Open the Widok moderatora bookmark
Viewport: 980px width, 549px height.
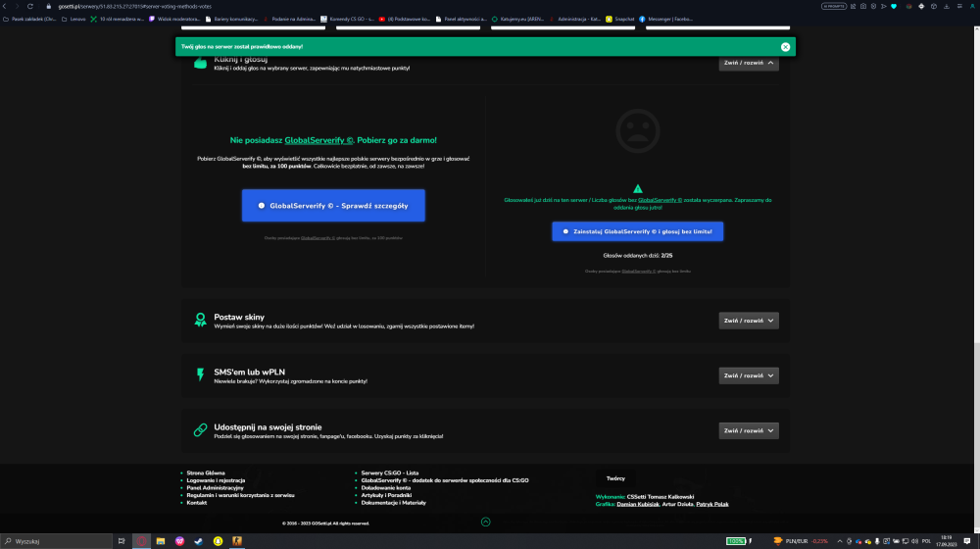click(x=174, y=20)
